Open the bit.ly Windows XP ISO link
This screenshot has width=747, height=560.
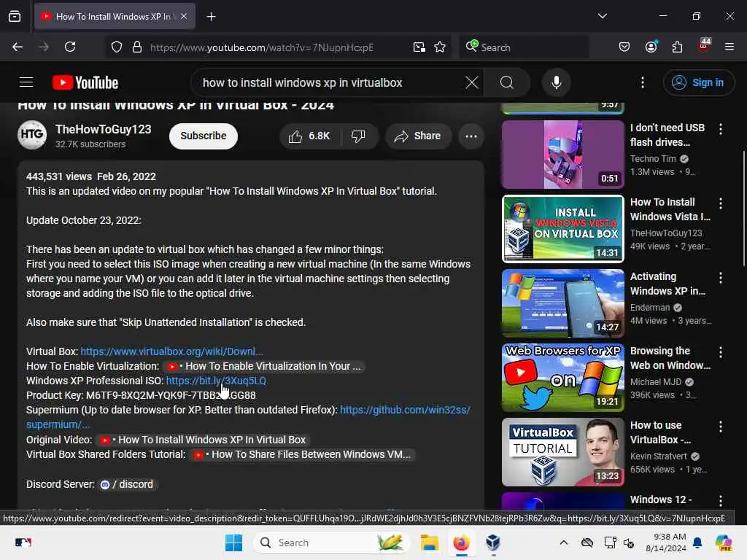coord(216,381)
